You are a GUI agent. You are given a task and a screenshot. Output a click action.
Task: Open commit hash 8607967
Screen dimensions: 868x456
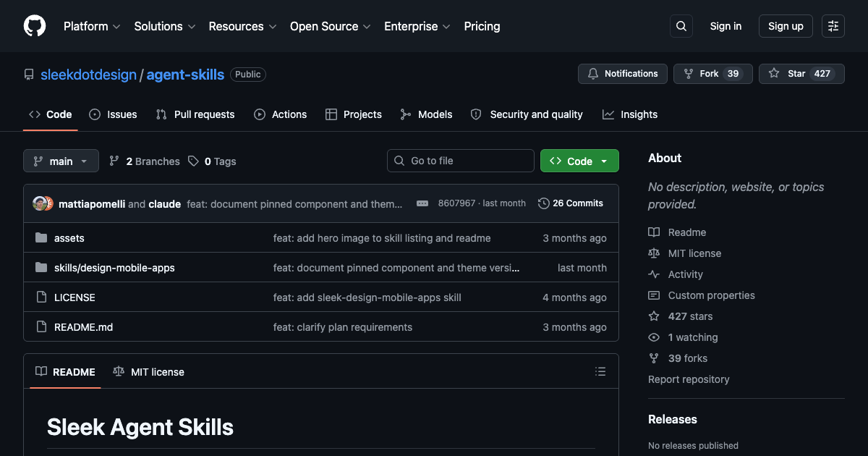456,203
